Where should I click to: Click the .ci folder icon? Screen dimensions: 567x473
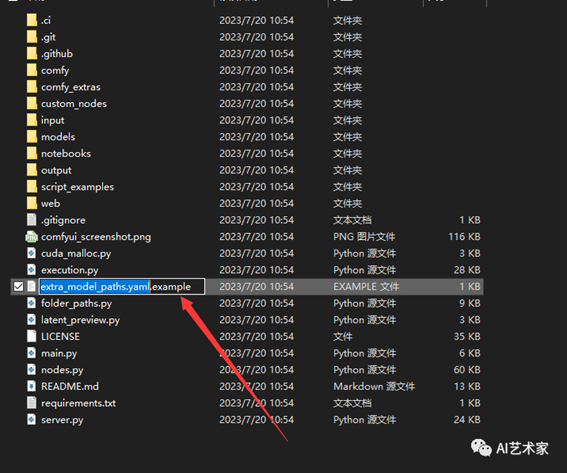click(x=32, y=20)
